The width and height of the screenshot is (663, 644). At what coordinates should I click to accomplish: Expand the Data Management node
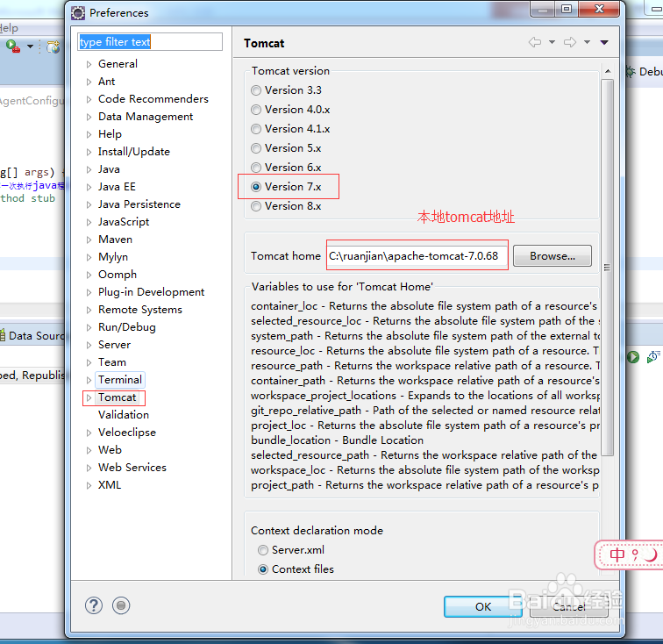pyautogui.click(x=89, y=117)
